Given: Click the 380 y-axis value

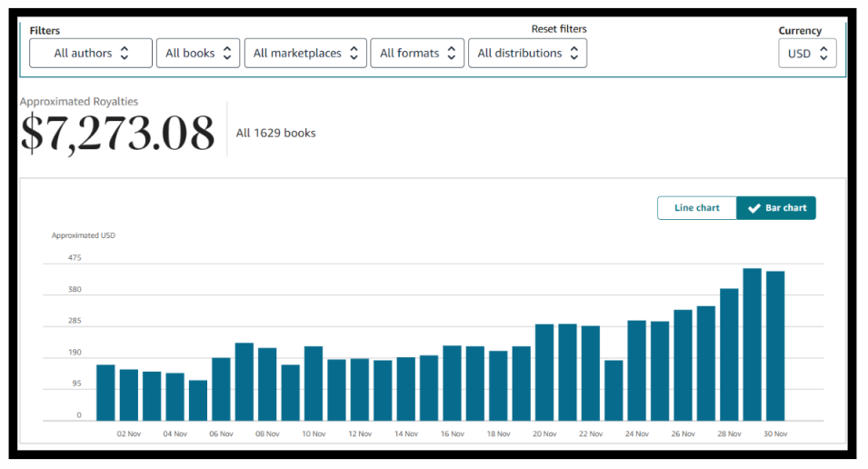Looking at the screenshot, I should 75,289.
